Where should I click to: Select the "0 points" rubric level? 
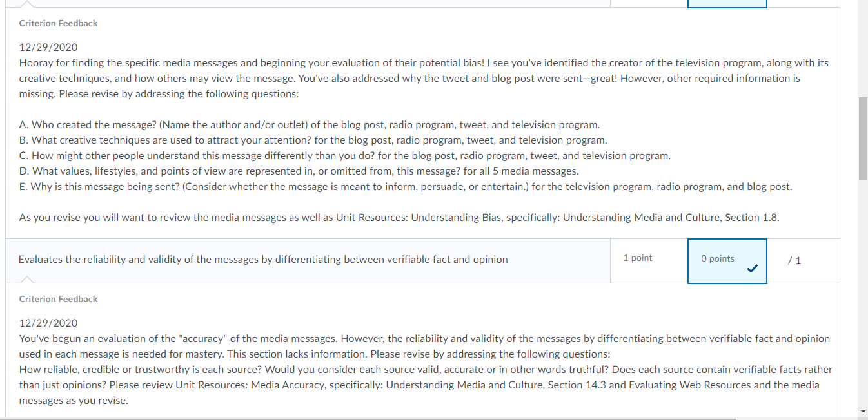[727, 261]
